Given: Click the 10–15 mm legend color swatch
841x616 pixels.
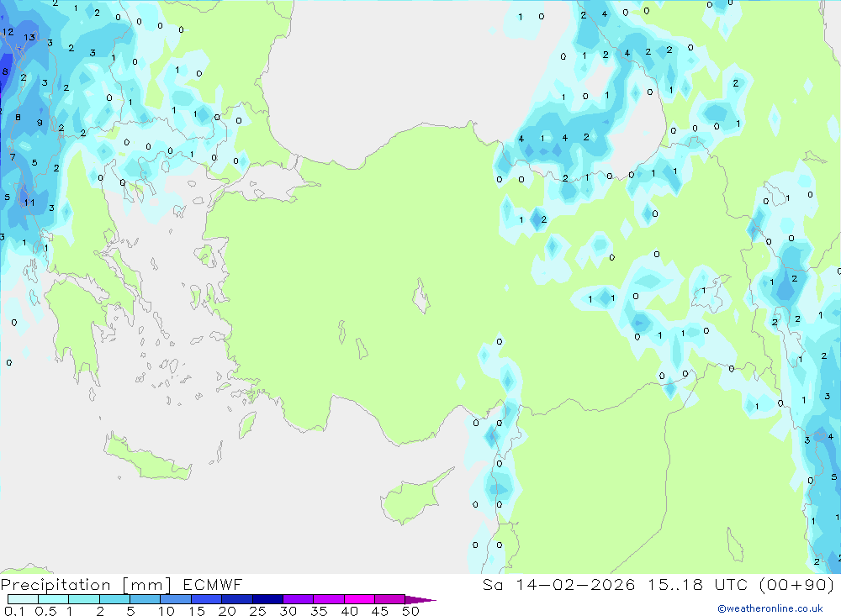Looking at the screenshot, I should click(176, 599).
